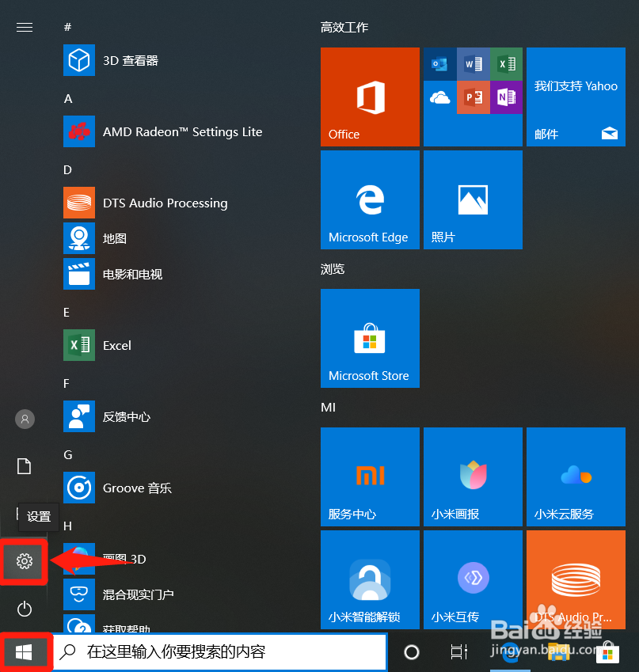639x672 pixels.
Task: Open Word from the Office folder tile
Action: pos(473,64)
